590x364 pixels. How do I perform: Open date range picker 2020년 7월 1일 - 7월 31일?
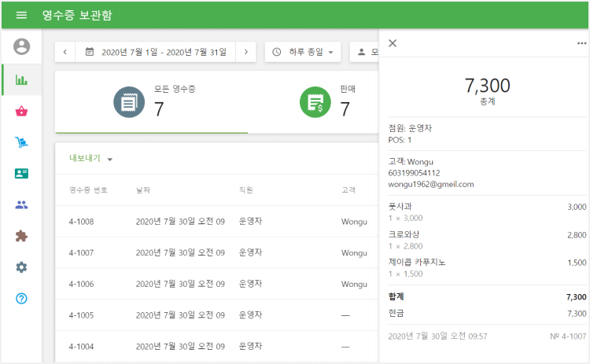pyautogui.click(x=156, y=52)
